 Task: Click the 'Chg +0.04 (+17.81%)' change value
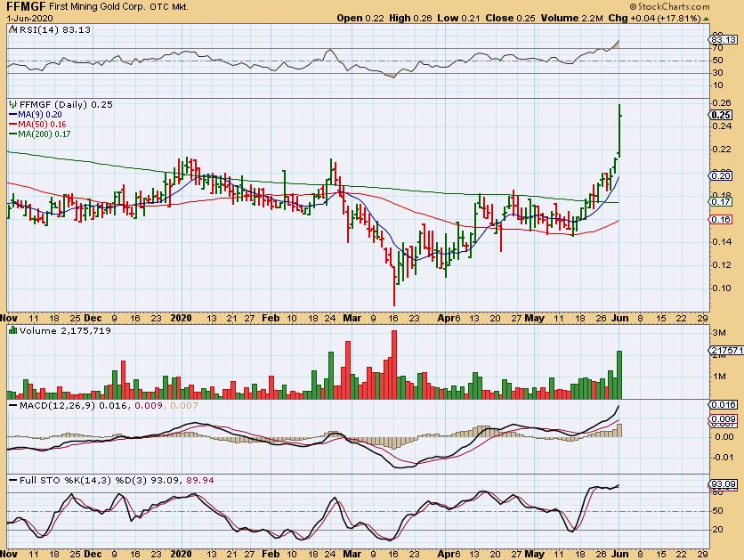654,18
